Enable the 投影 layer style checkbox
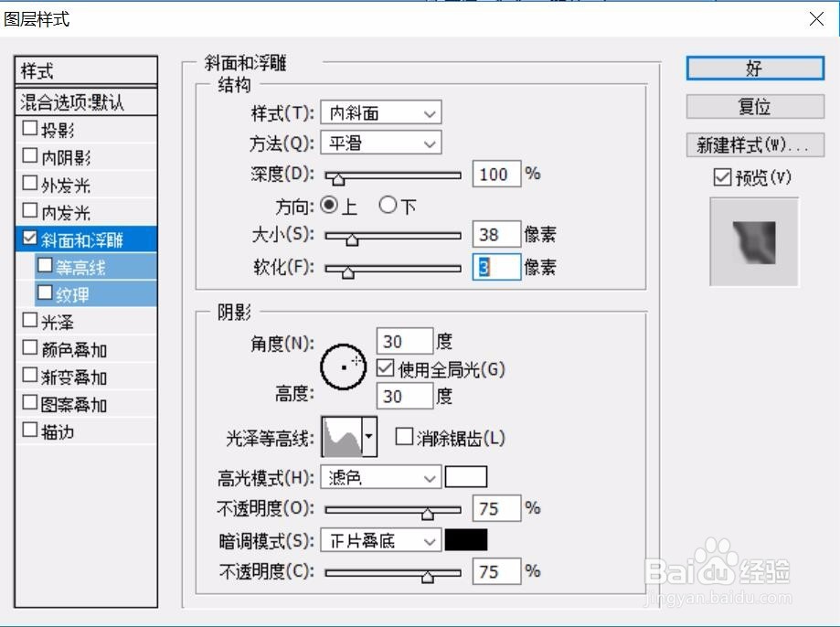Screen dimensions: 840x627 click(x=28, y=129)
